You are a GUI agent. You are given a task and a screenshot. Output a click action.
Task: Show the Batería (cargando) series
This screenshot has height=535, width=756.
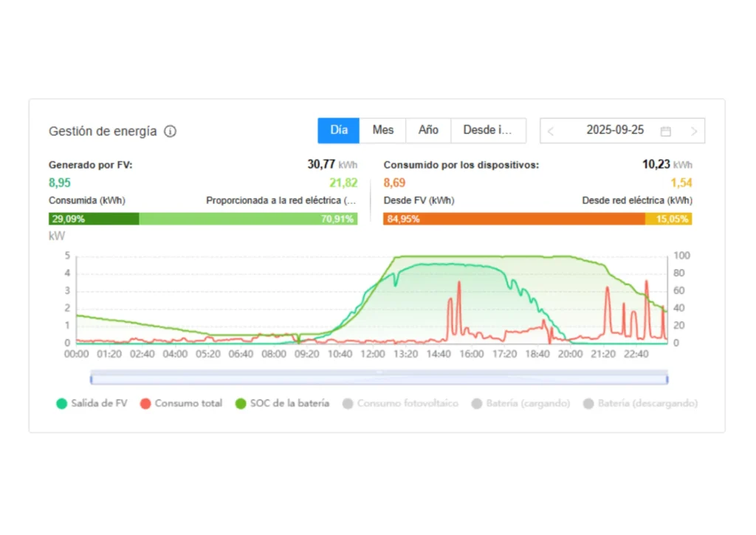[x=528, y=403]
